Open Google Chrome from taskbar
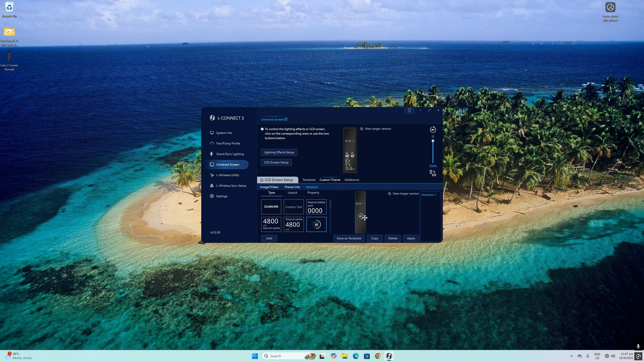 tap(378, 356)
